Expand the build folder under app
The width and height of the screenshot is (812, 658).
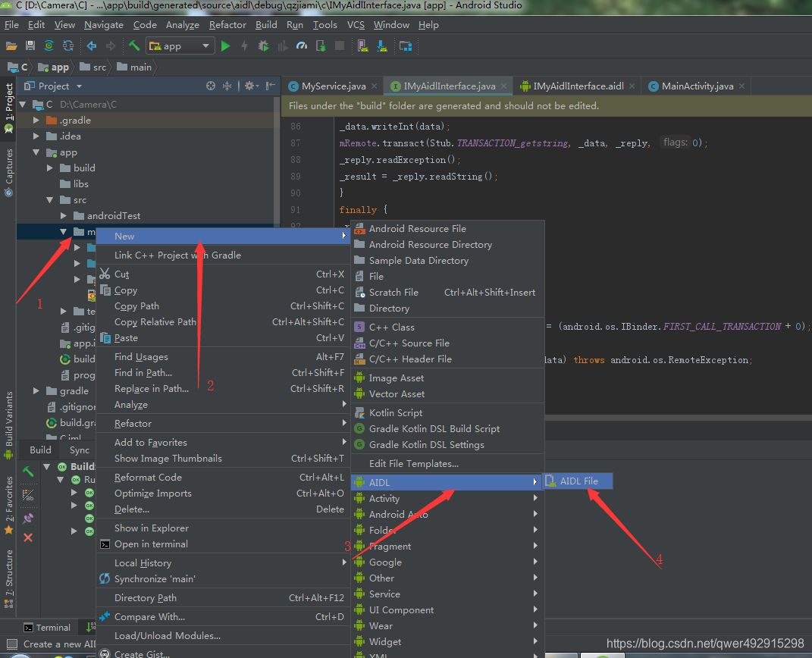[50, 168]
